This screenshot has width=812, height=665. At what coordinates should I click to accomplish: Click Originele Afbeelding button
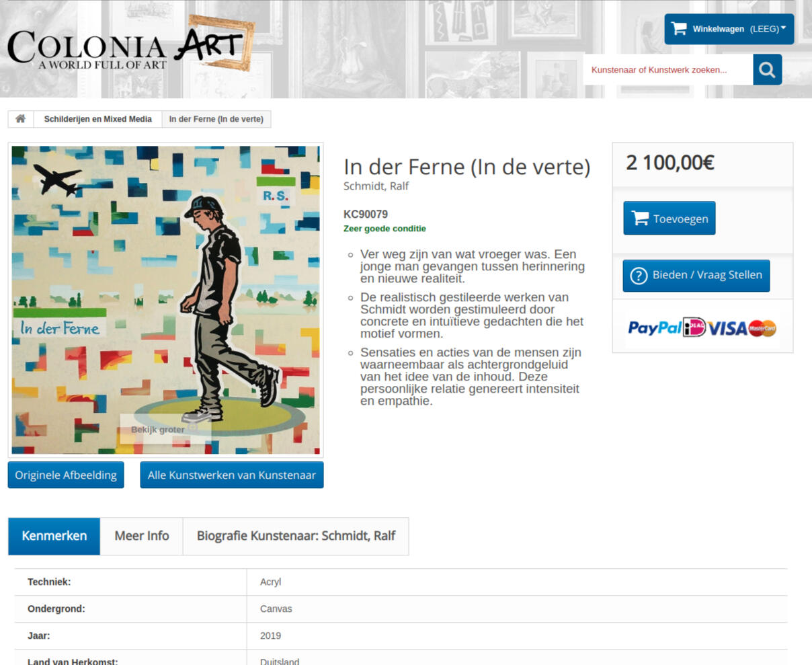coord(66,475)
